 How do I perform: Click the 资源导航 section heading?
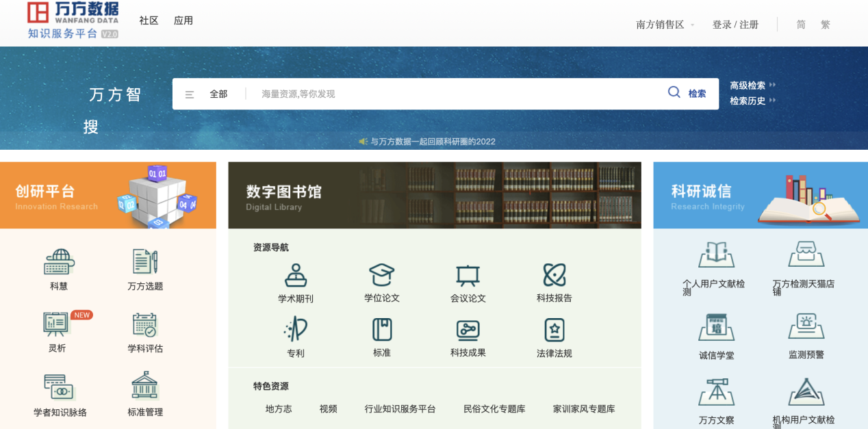271,248
